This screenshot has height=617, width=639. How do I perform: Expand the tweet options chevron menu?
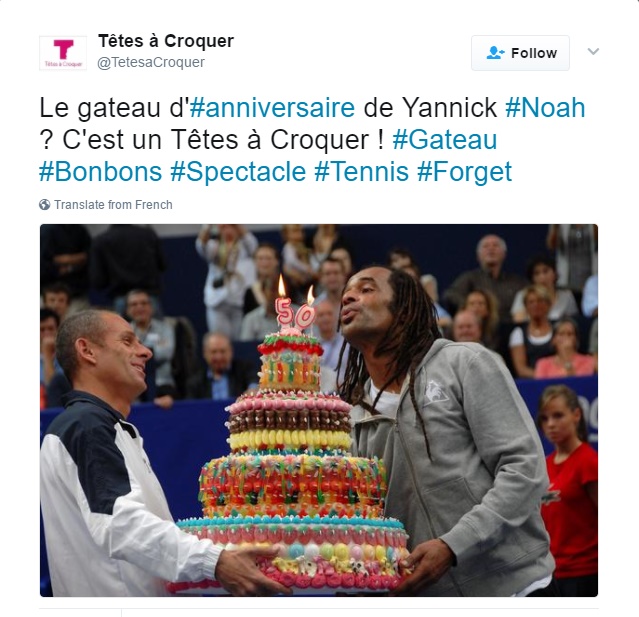[593, 51]
